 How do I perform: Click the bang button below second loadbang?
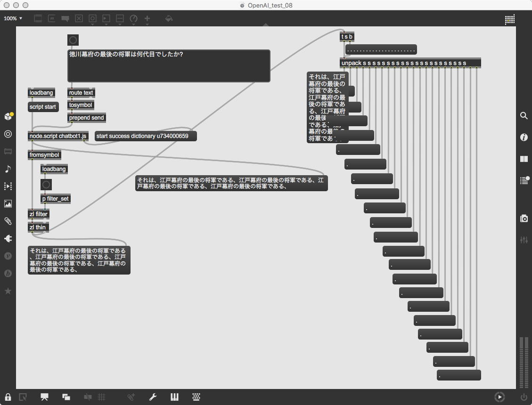click(46, 185)
